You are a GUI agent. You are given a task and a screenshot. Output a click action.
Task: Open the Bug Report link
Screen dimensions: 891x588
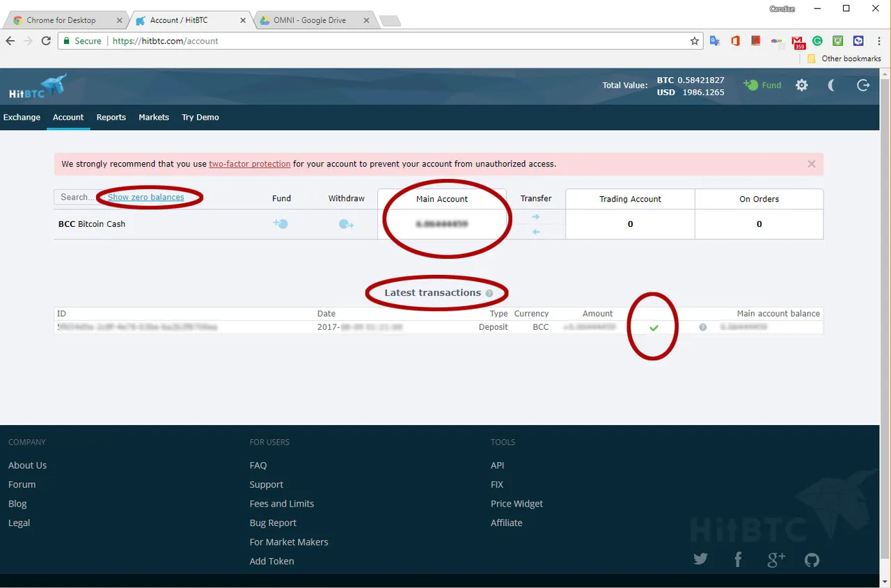273,523
